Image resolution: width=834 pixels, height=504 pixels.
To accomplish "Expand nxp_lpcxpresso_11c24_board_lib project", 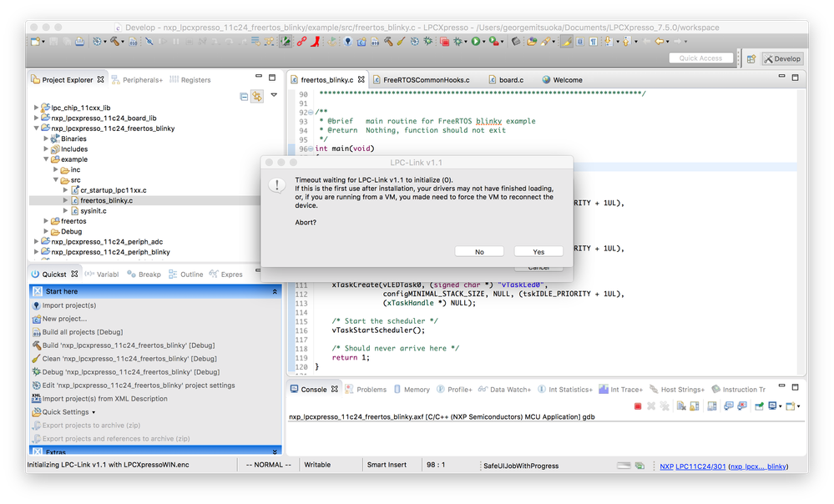I will click(x=36, y=118).
